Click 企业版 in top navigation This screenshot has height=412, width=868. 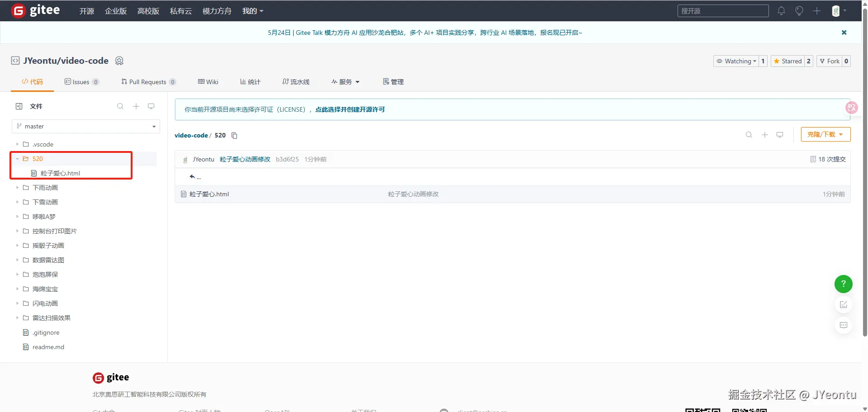[x=116, y=11]
